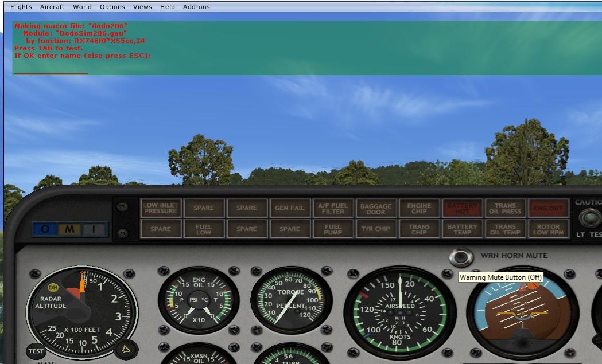Image resolution: width=602 pixels, height=364 pixels.
Task: Click the FUEL LOW annunciator light
Action: click(x=204, y=229)
